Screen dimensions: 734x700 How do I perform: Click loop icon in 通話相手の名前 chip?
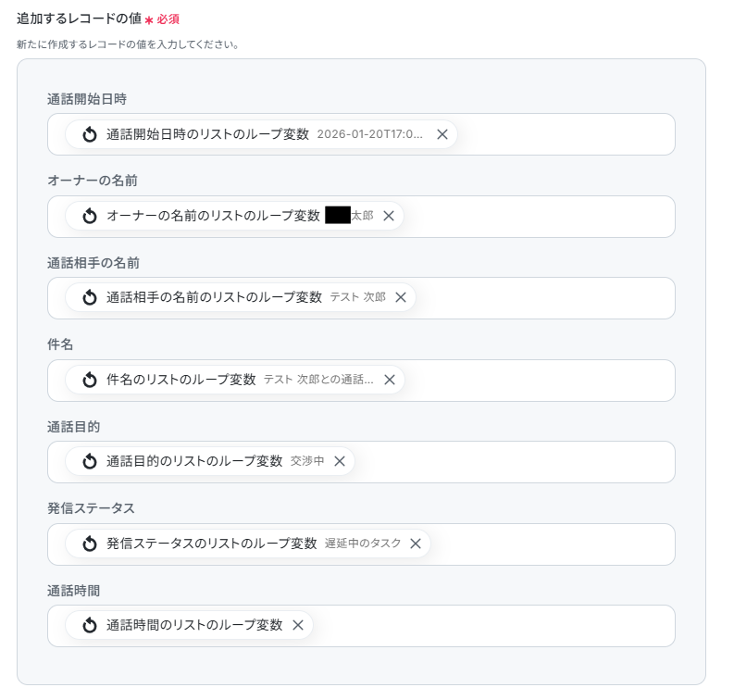[90, 297]
